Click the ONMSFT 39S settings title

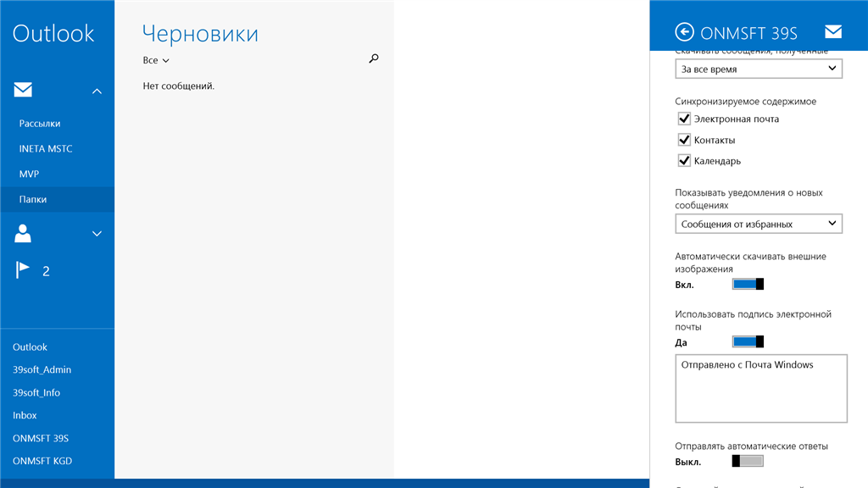(x=748, y=33)
